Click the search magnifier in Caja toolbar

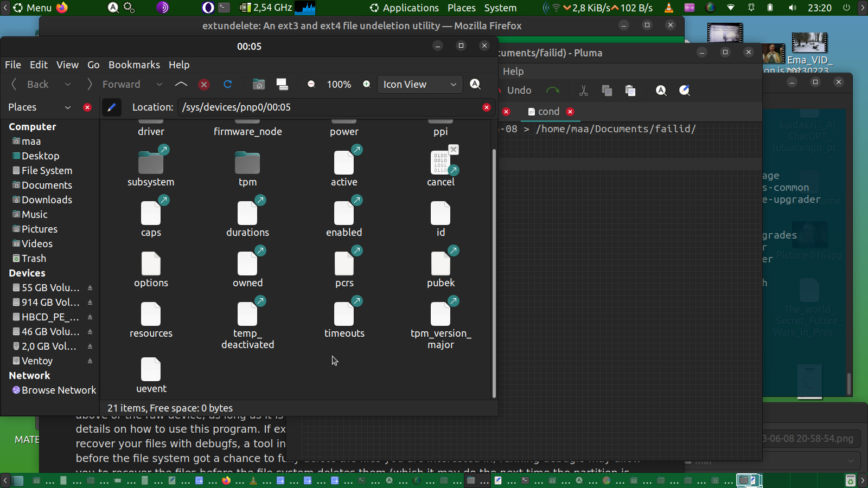click(x=475, y=84)
